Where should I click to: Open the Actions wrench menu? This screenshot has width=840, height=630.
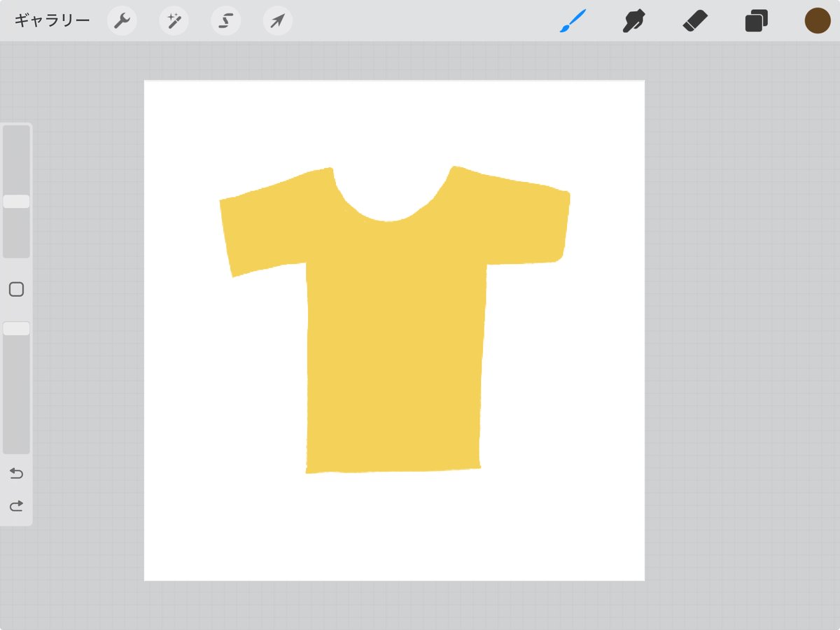pos(122,21)
